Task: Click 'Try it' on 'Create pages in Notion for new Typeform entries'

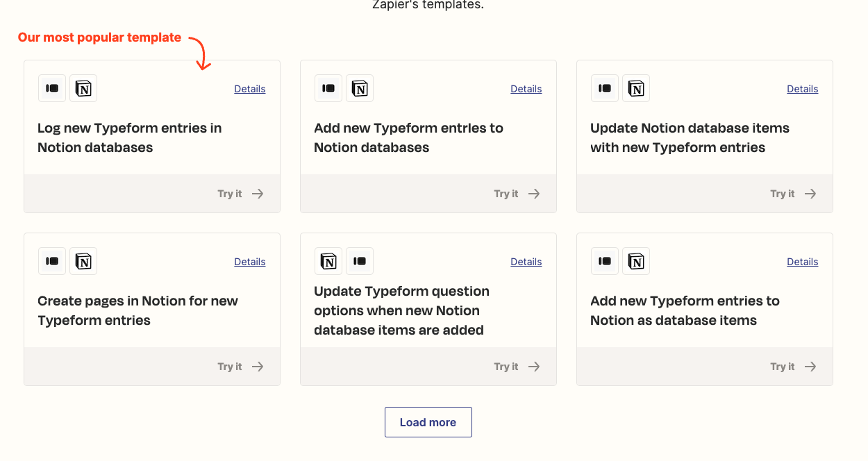Action: pyautogui.click(x=230, y=366)
